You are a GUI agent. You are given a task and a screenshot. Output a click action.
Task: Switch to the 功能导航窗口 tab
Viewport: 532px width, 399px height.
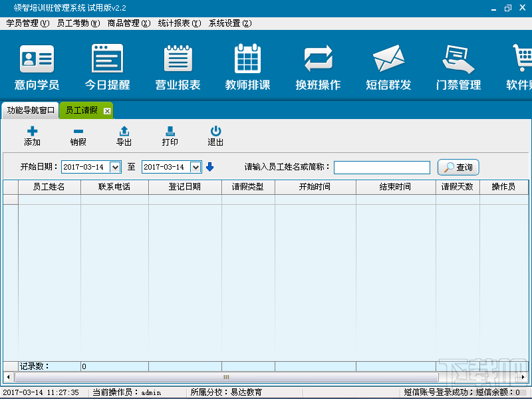click(31, 110)
